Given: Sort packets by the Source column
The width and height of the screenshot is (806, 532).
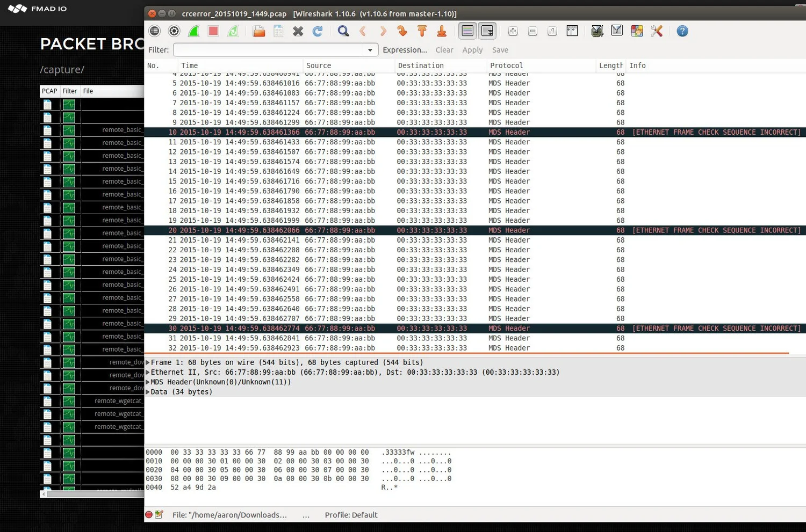Looking at the screenshot, I should [x=319, y=65].
